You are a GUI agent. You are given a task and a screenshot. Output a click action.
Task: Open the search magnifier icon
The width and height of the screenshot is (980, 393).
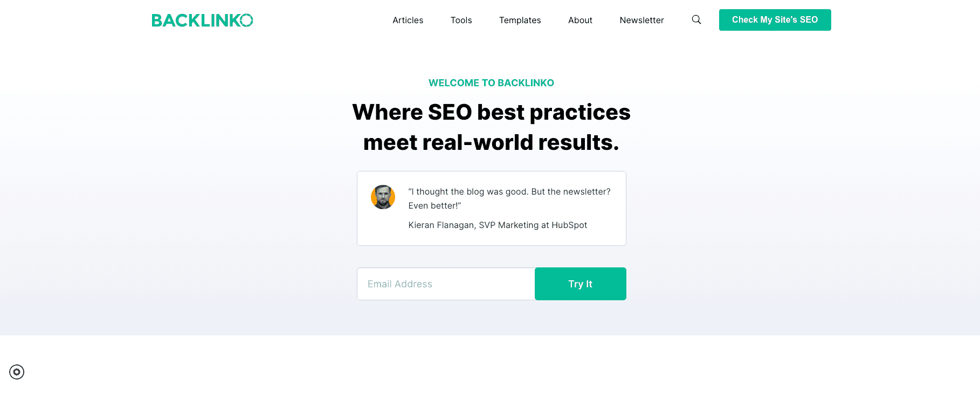pos(696,20)
